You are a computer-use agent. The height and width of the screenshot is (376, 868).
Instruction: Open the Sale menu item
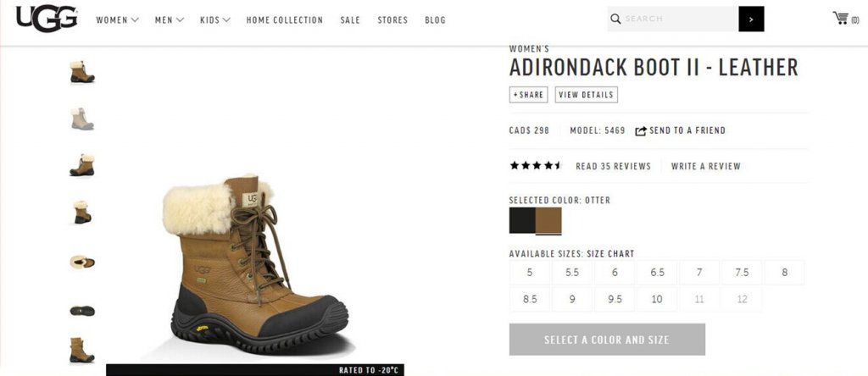[350, 20]
